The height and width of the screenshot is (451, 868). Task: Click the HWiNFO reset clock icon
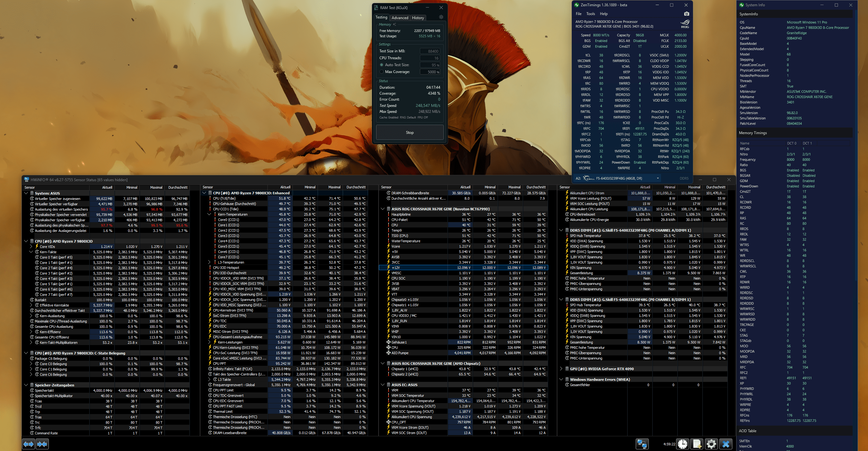point(683,444)
